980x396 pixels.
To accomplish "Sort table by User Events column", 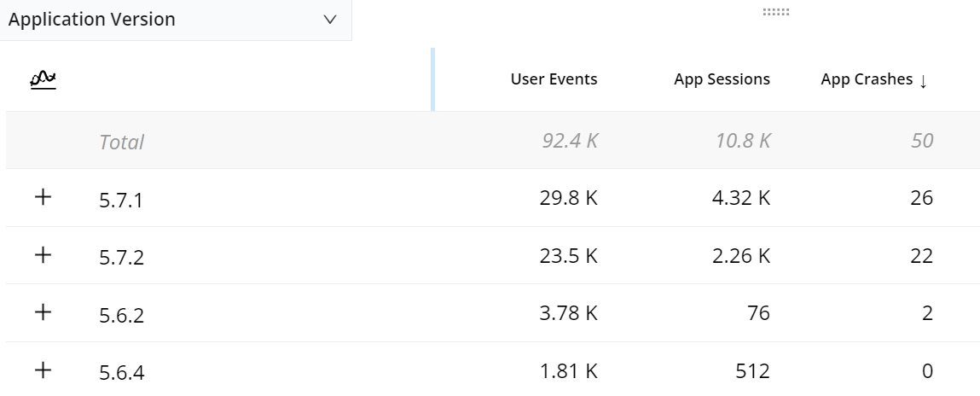I will (x=554, y=79).
